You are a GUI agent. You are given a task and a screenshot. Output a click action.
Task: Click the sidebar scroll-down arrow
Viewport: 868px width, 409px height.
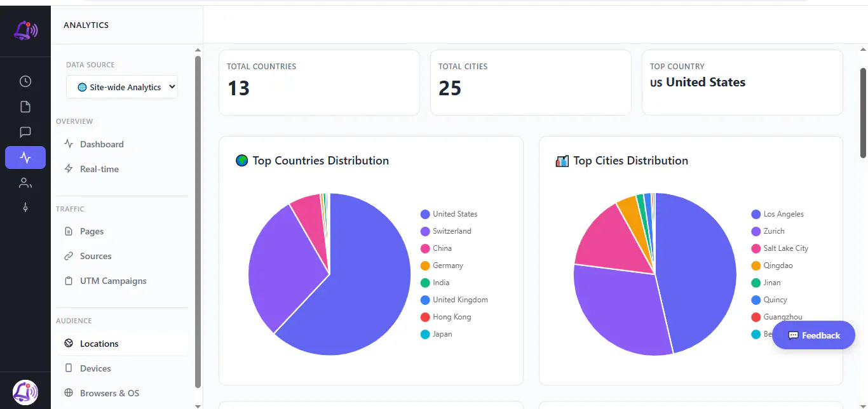coord(198,405)
